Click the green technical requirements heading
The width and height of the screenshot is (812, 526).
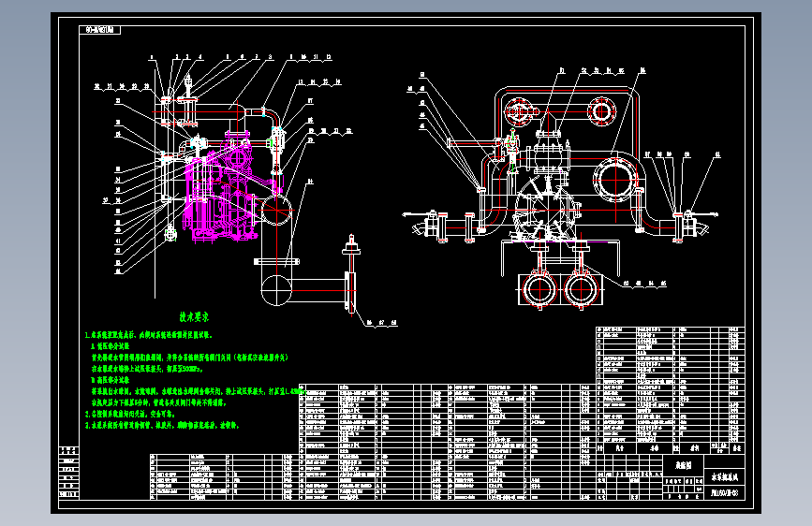pos(194,317)
